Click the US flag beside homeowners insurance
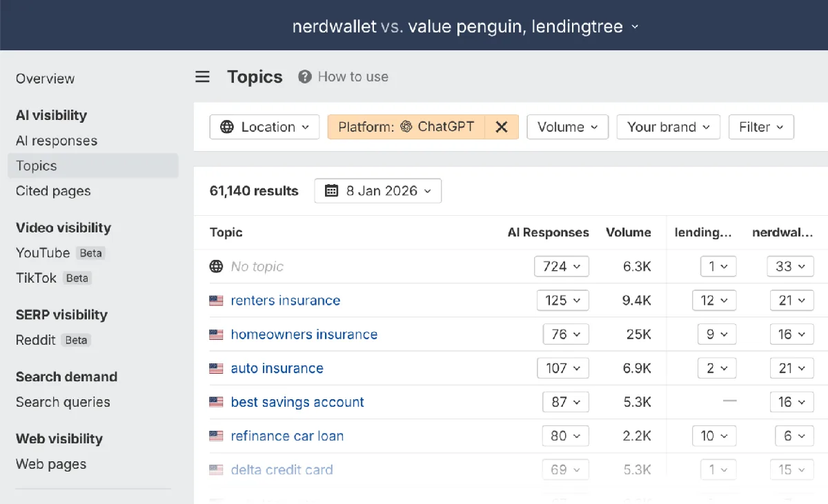828x504 pixels. 217,334
